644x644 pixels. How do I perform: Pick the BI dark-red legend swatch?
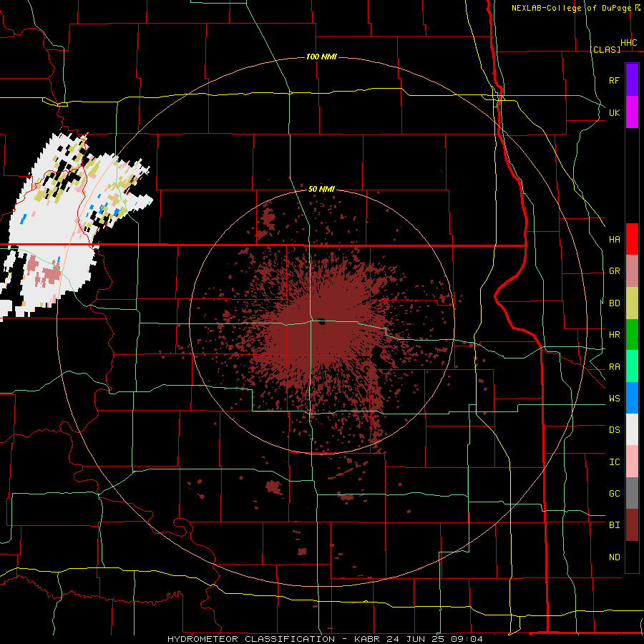pyautogui.click(x=632, y=525)
